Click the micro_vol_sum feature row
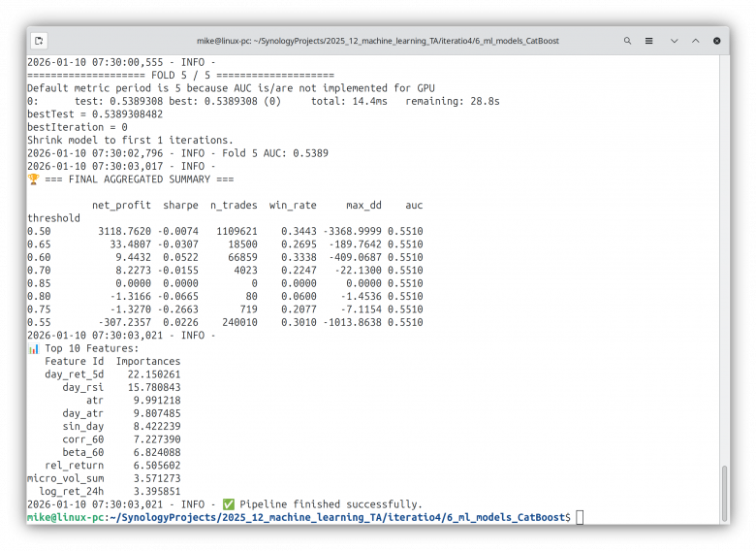This screenshot has width=756, height=551. (65, 478)
